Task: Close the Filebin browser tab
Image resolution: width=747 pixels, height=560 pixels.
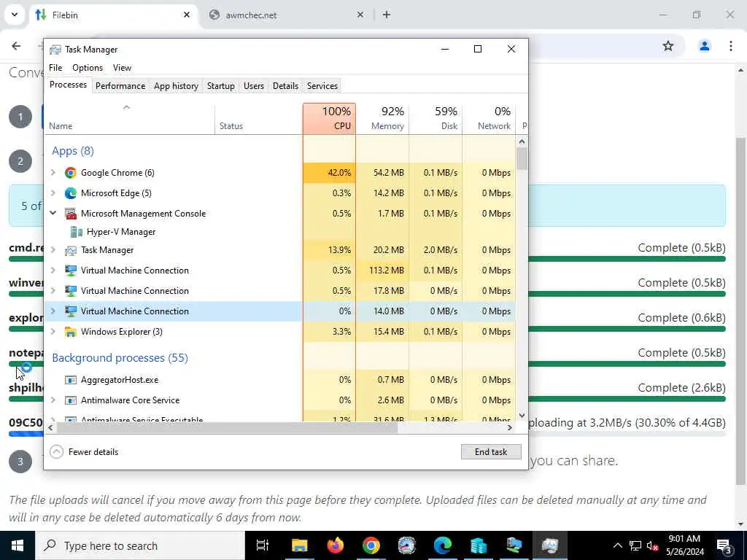Action: tap(187, 15)
